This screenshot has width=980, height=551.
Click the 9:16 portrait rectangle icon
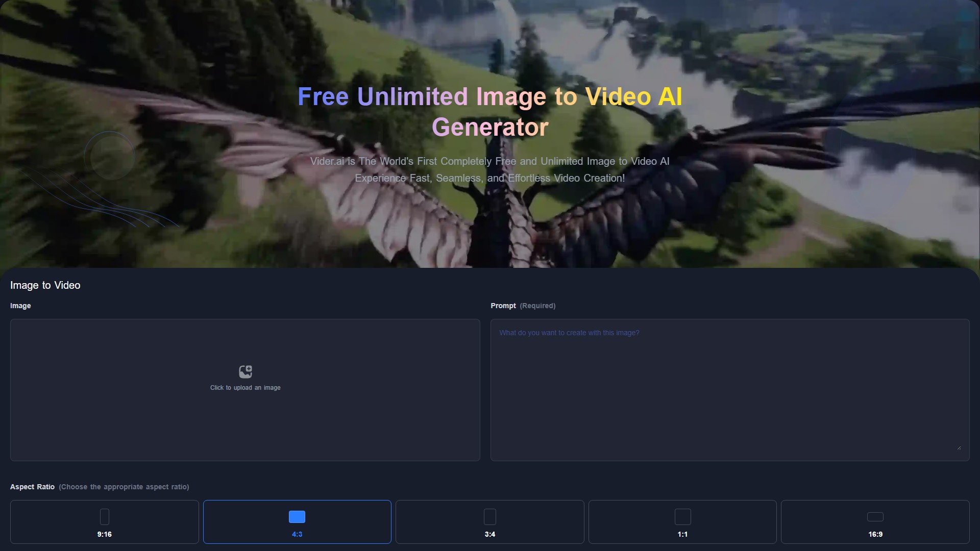pyautogui.click(x=105, y=517)
